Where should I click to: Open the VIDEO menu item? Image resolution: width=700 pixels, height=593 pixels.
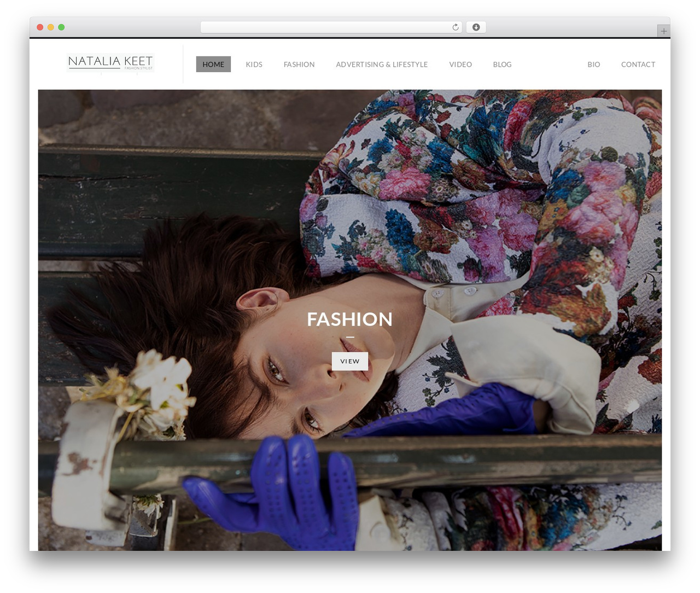460,64
